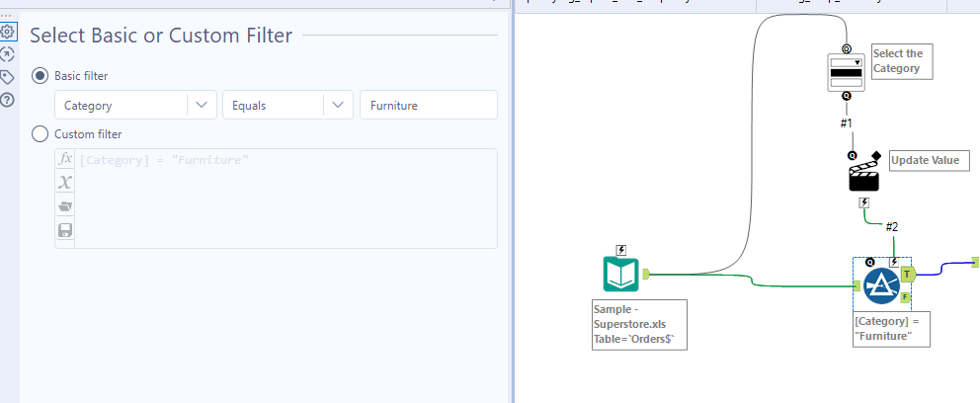This screenshot has width=980, height=403.
Task: Open the Annotation tag icon in sidebar
Action: (x=8, y=77)
